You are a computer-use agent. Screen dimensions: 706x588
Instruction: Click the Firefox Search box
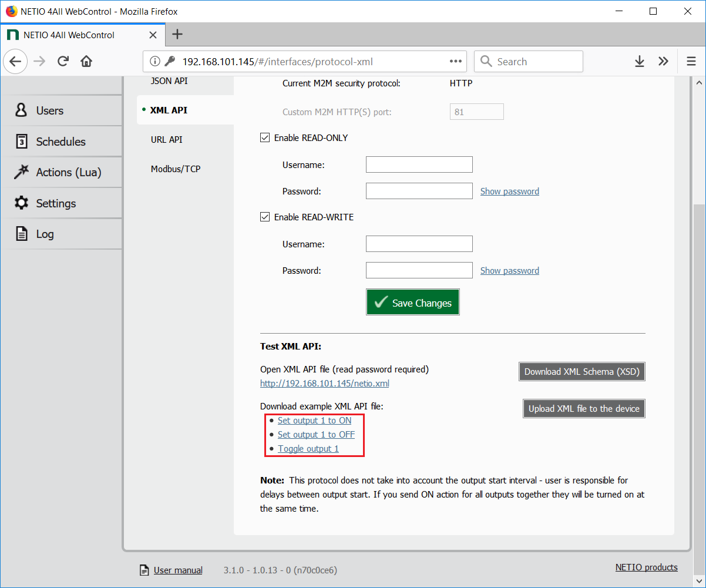pos(529,62)
